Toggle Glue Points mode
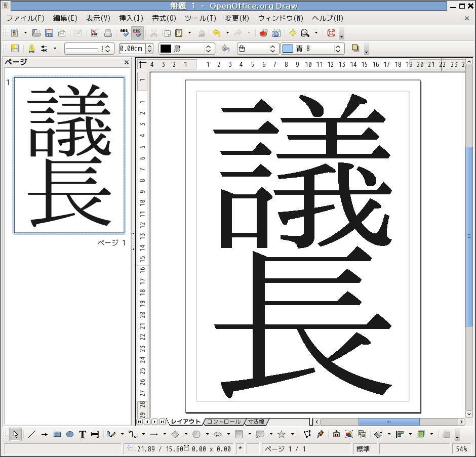The width and height of the screenshot is (476, 457). (320, 434)
